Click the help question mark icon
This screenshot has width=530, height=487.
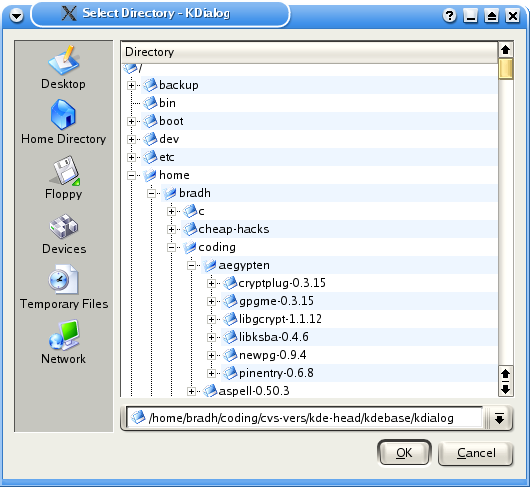(x=450, y=16)
